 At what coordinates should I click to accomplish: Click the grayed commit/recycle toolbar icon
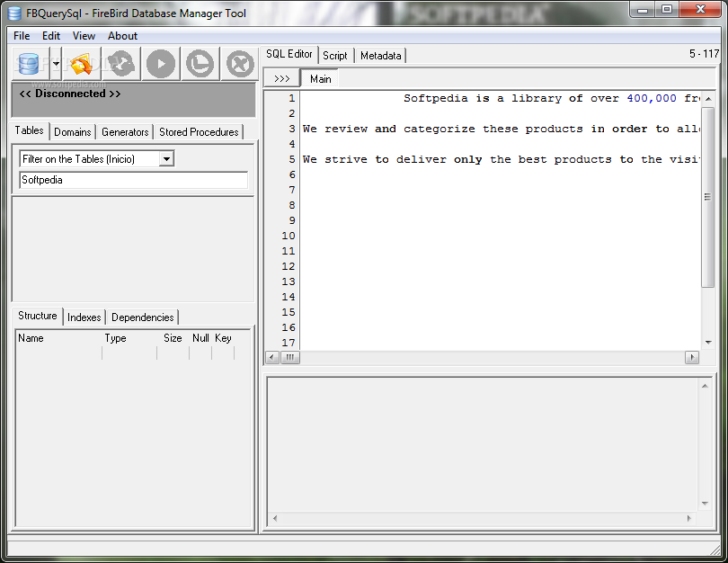(x=121, y=64)
